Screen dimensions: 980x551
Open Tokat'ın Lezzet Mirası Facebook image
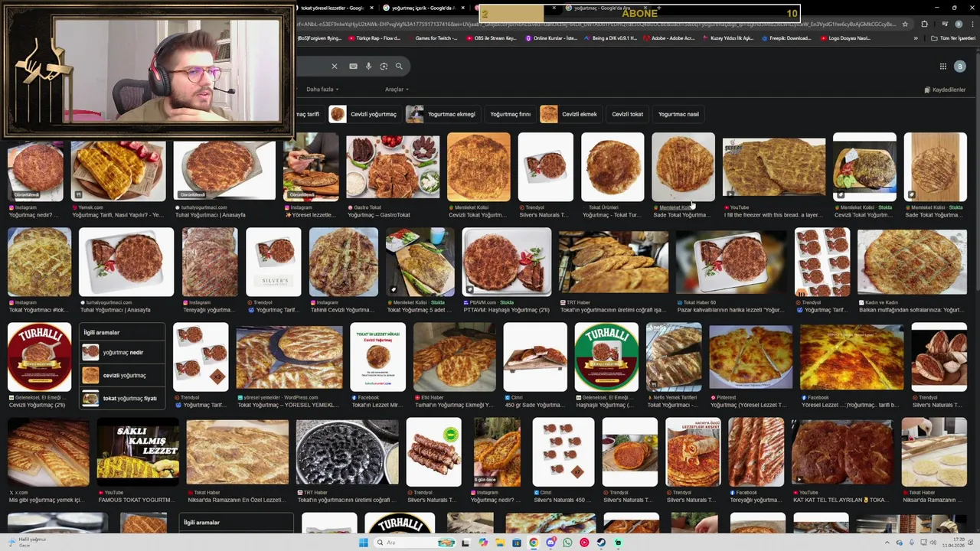[377, 357]
